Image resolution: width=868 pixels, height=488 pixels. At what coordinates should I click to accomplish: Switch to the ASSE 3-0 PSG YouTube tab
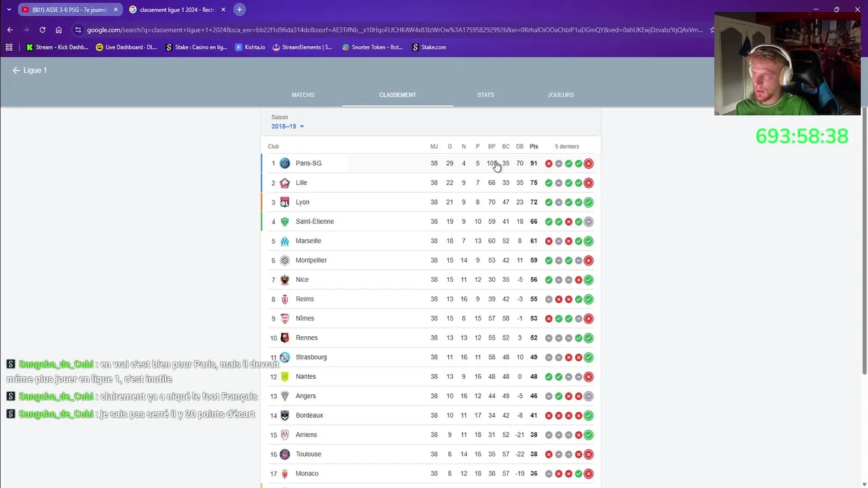click(69, 9)
